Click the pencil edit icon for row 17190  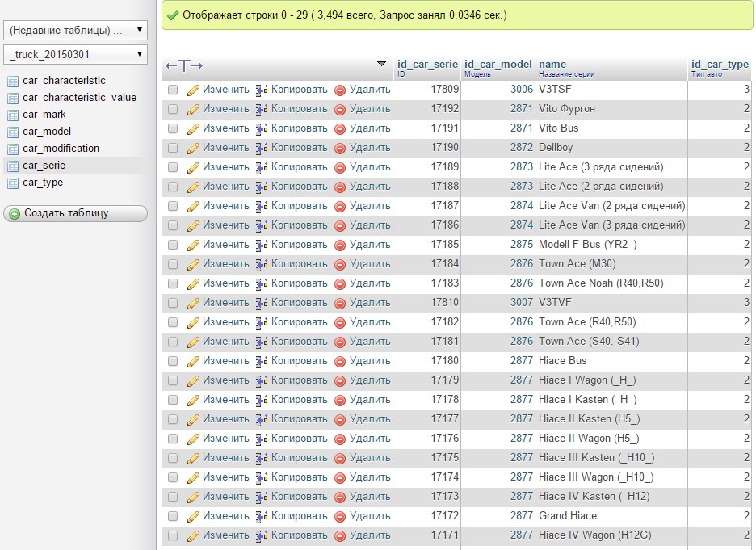193,148
